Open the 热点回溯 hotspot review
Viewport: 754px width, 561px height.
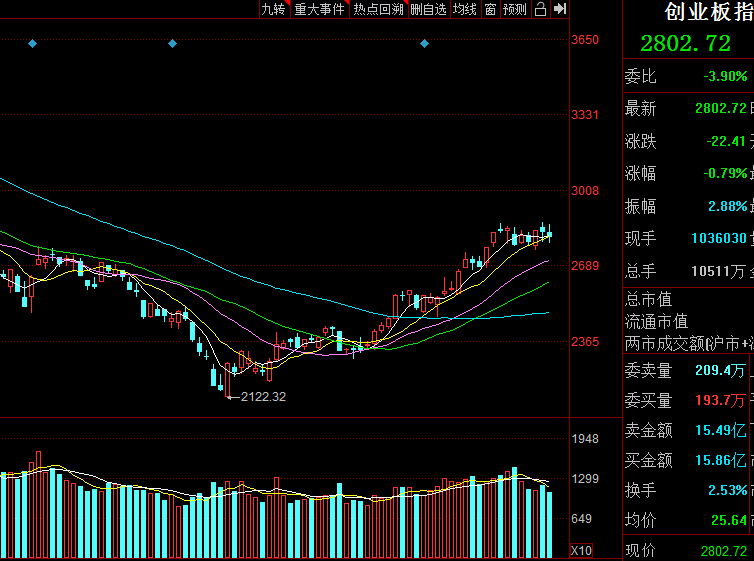378,9
